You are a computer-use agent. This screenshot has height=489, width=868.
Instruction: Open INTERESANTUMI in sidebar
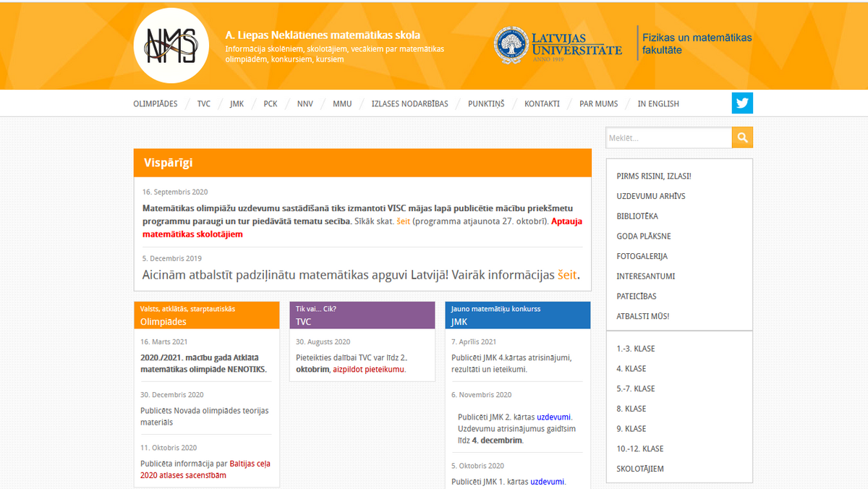tap(646, 276)
